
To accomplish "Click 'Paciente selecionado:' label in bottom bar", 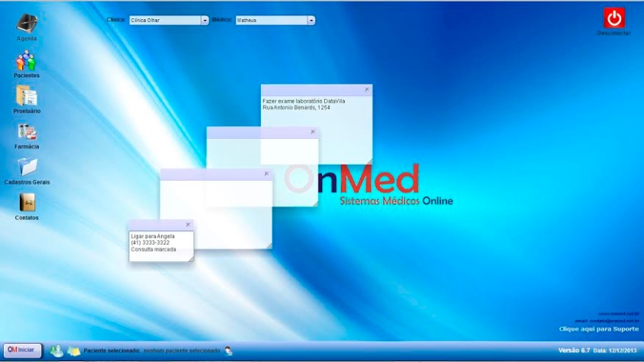I will pyautogui.click(x=111, y=351).
